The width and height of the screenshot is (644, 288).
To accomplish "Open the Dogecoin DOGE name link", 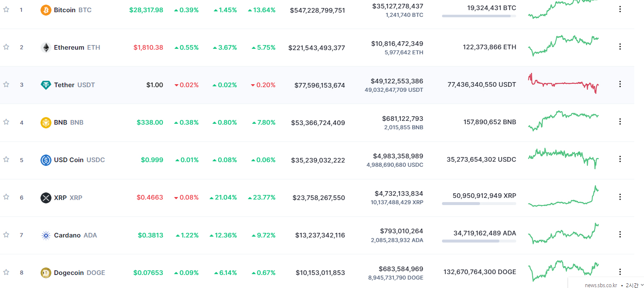I will pos(80,273).
